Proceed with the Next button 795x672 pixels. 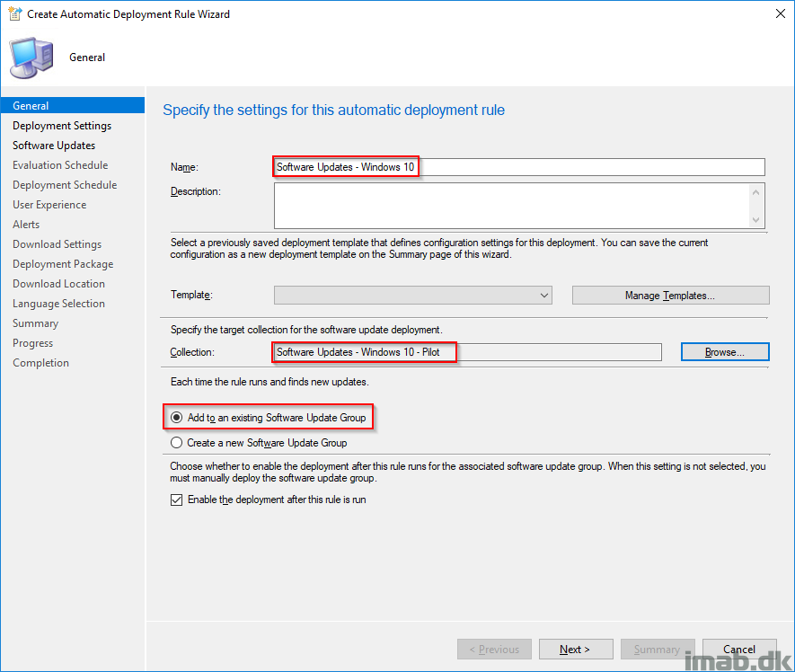pos(576,650)
